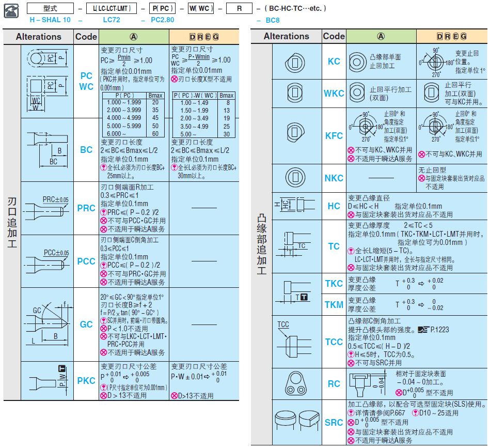Image resolution: width=490 pixels, height=448 pixels.
Task: Select the GC angle cut diagram
Action: point(46,324)
